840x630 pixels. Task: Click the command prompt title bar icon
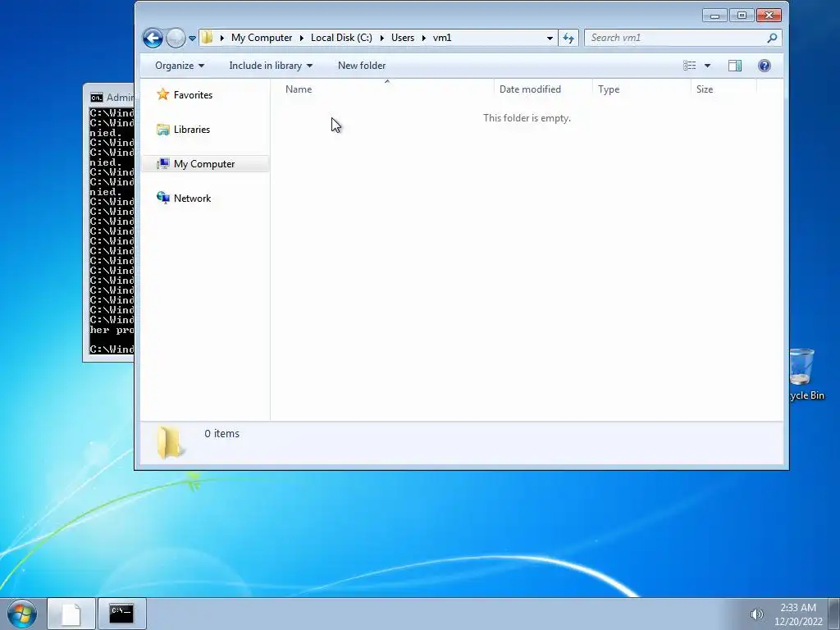coord(97,98)
